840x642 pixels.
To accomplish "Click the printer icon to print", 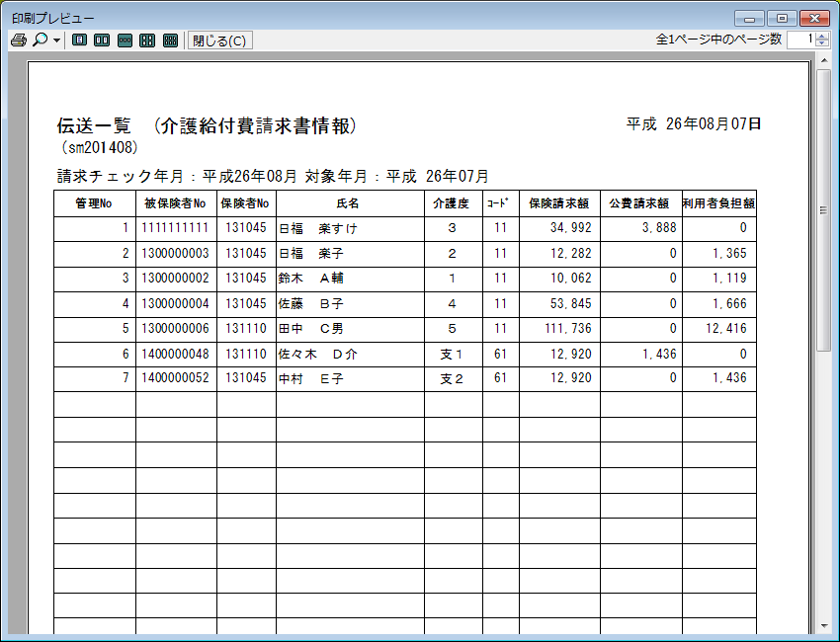I will coord(18,40).
